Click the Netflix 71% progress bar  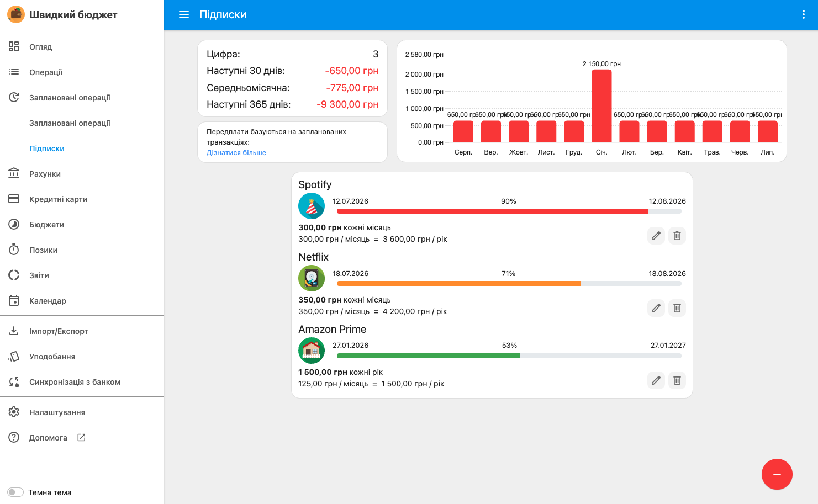click(x=509, y=283)
